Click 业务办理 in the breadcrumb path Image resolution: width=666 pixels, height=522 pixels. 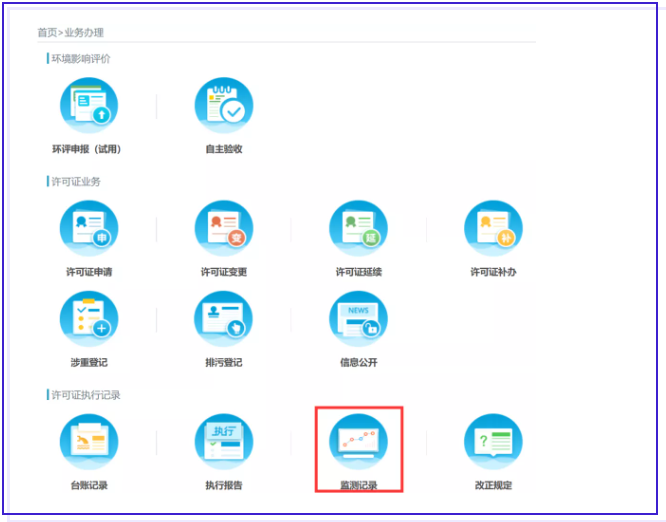[x=84, y=33]
